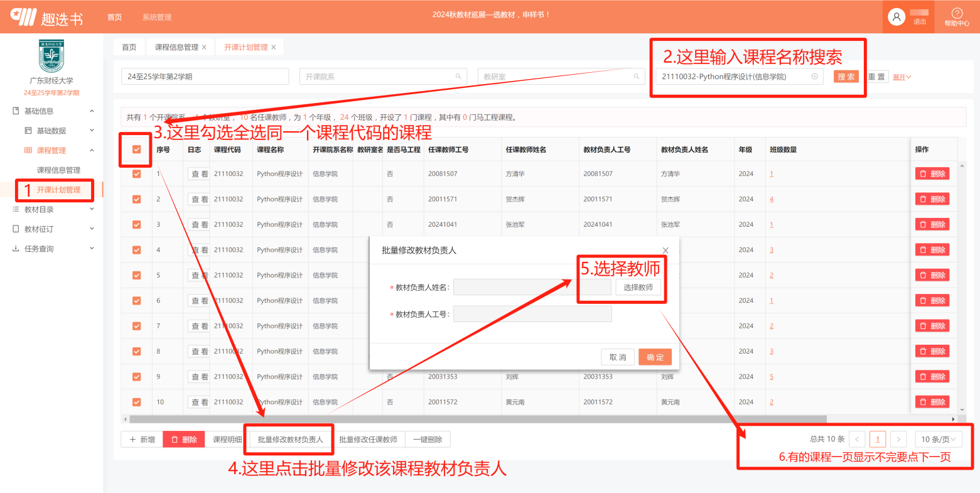Close the 课程信息管理 tab using its X
This screenshot has width=980, height=493.
(204, 47)
